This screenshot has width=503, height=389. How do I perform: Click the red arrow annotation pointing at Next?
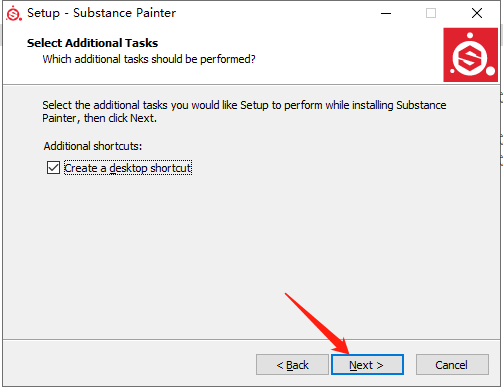click(317, 323)
